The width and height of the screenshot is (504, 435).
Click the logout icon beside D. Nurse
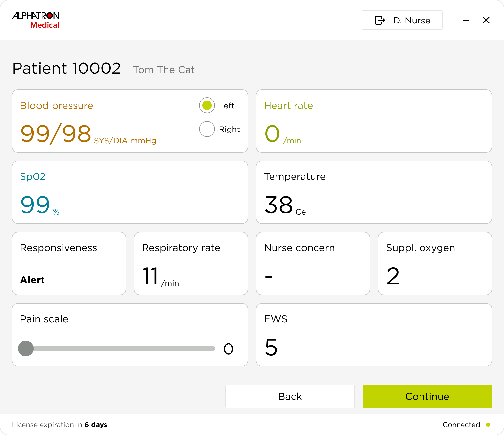[380, 20]
